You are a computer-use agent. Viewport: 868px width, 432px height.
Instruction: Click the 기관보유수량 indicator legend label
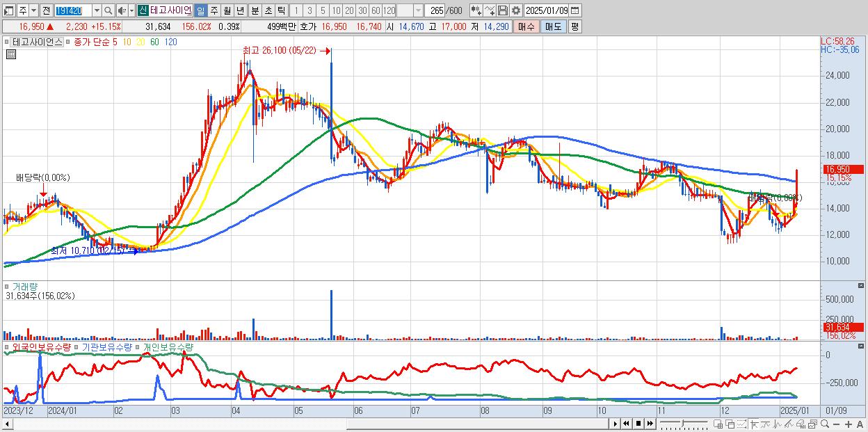[x=107, y=346]
